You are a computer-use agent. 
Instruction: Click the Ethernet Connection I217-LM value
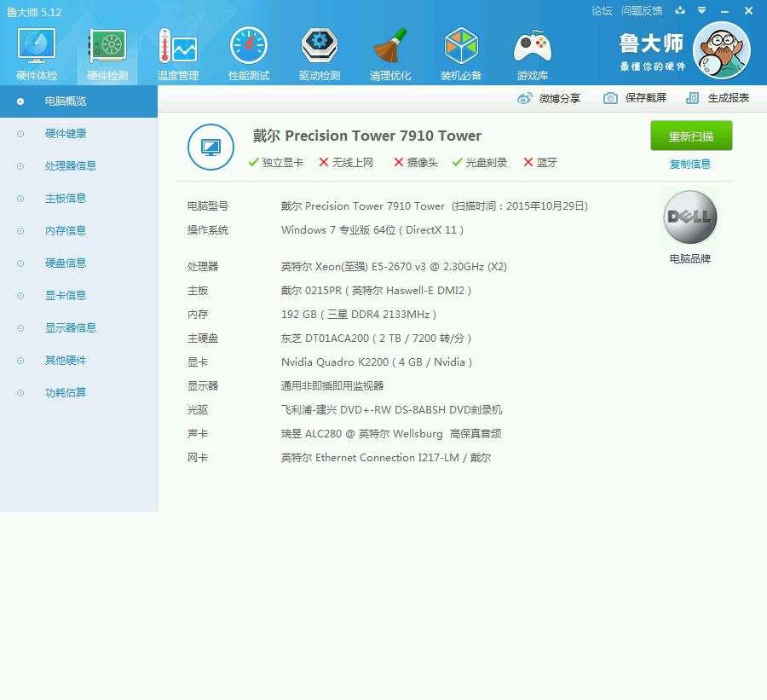click(385, 458)
